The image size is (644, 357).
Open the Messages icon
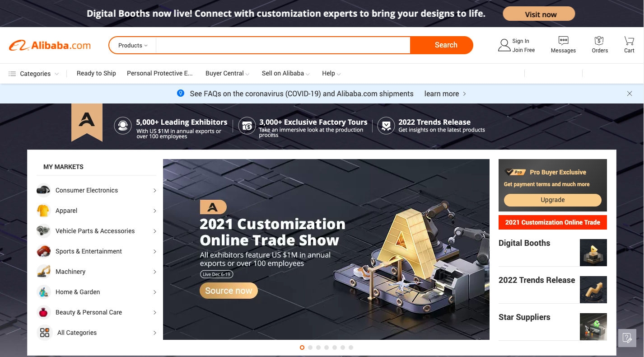coord(563,41)
